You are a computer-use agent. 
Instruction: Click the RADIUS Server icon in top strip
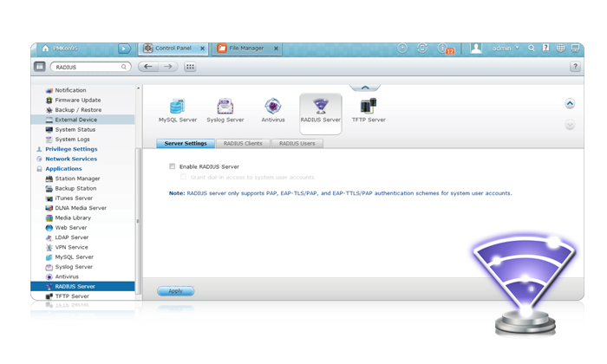320,107
